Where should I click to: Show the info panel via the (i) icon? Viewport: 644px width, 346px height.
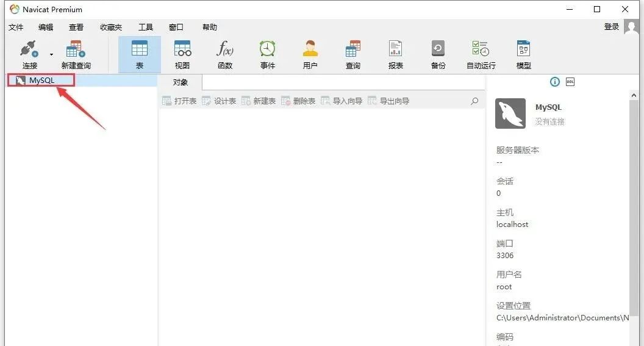pyautogui.click(x=555, y=82)
